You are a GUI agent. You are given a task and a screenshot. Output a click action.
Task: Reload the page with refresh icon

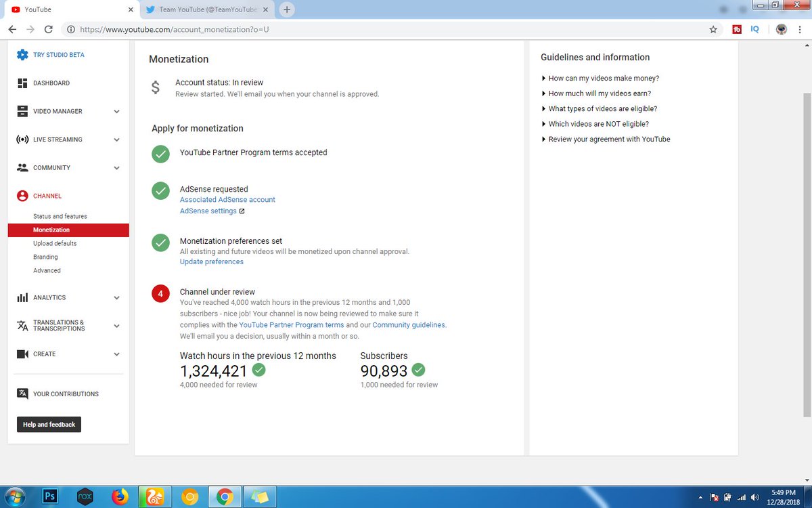(48, 30)
